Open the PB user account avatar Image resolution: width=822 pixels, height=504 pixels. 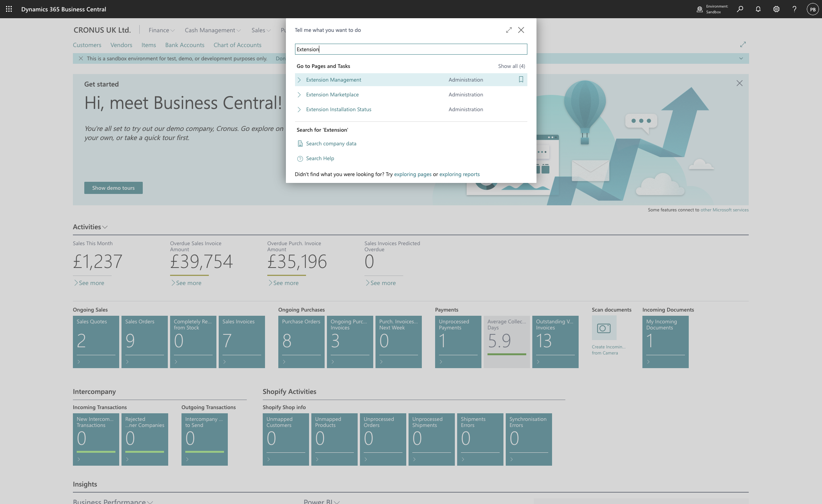pos(813,9)
